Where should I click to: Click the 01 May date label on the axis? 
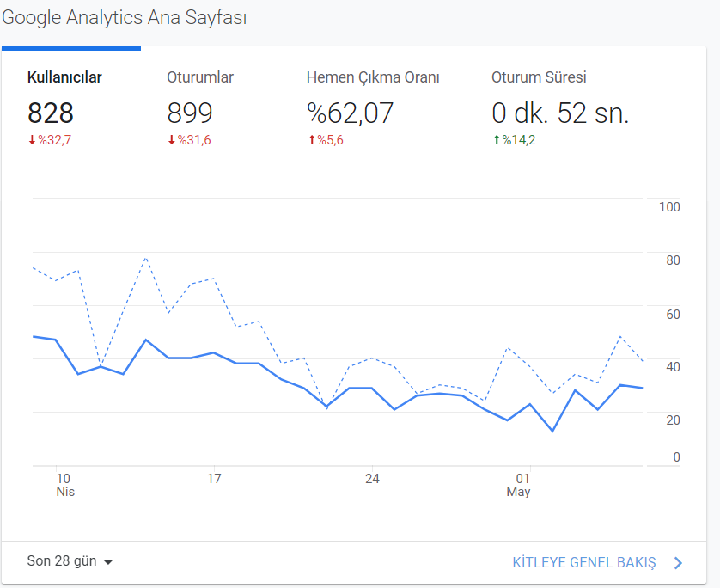point(519,485)
